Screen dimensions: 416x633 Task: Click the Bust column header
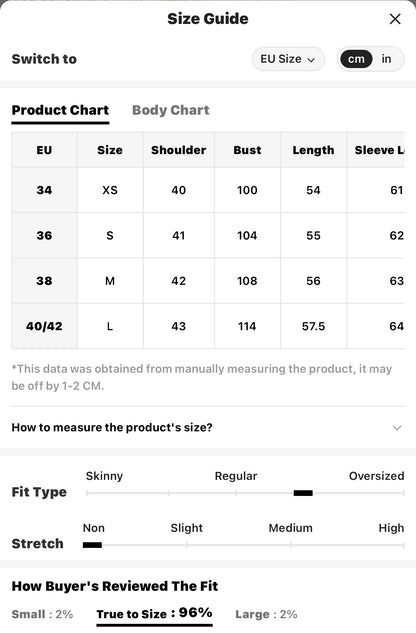point(247,150)
